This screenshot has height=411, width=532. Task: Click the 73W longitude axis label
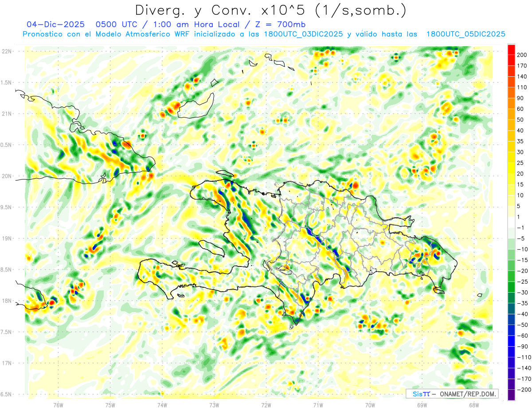click(x=214, y=405)
